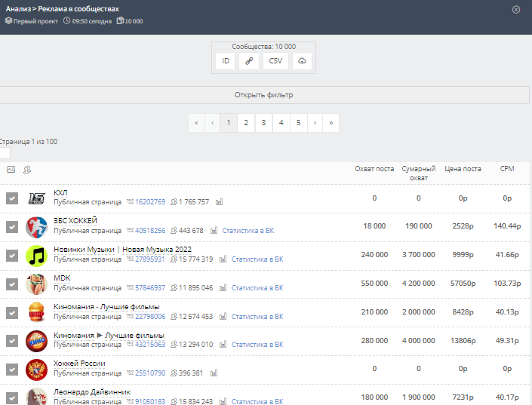Upload communities with cloud icon
This screenshot has height=405, width=532.
click(x=302, y=61)
